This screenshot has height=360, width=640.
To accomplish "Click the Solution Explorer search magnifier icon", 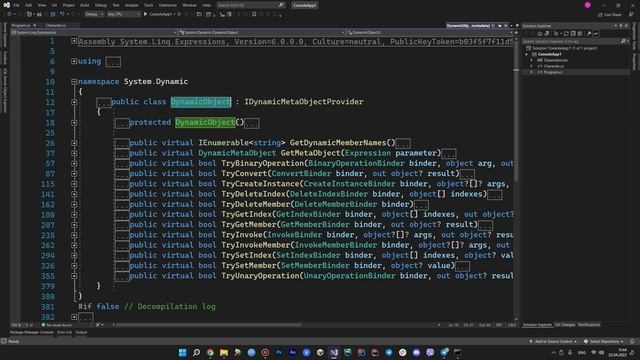I will [x=623, y=41].
